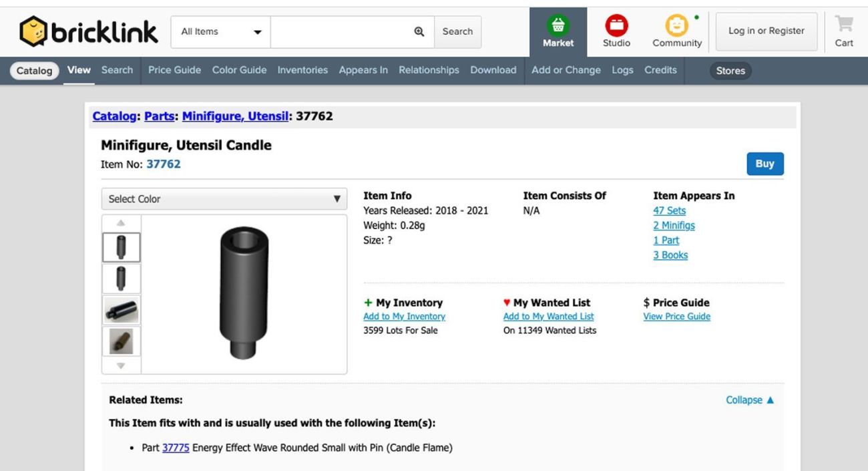The width and height of the screenshot is (868, 471).
Task: Open the 47 Sets link
Action: [669, 210]
